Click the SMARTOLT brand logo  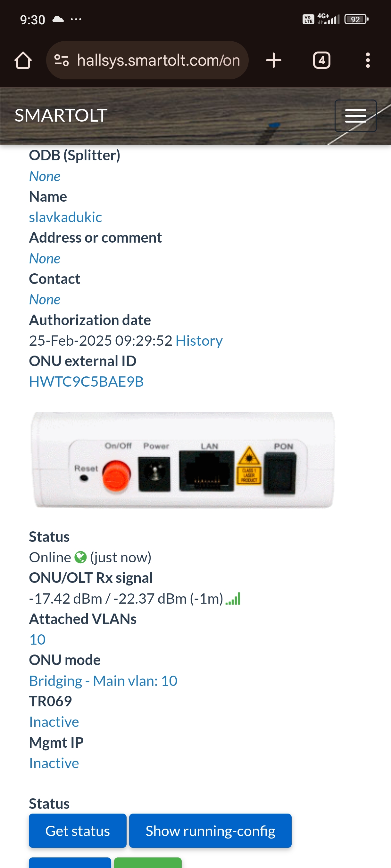click(61, 115)
